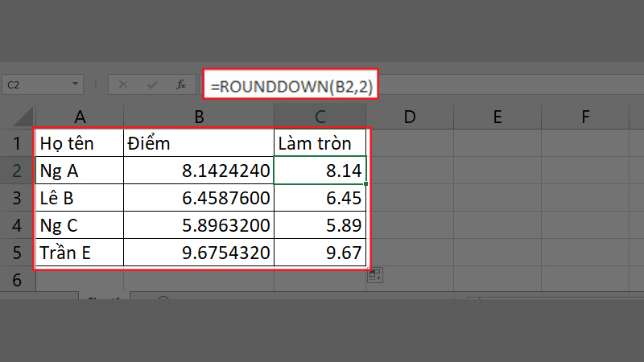Image resolution: width=644 pixels, height=362 pixels.
Task: Click cell with value 9.67
Action: click(320, 253)
